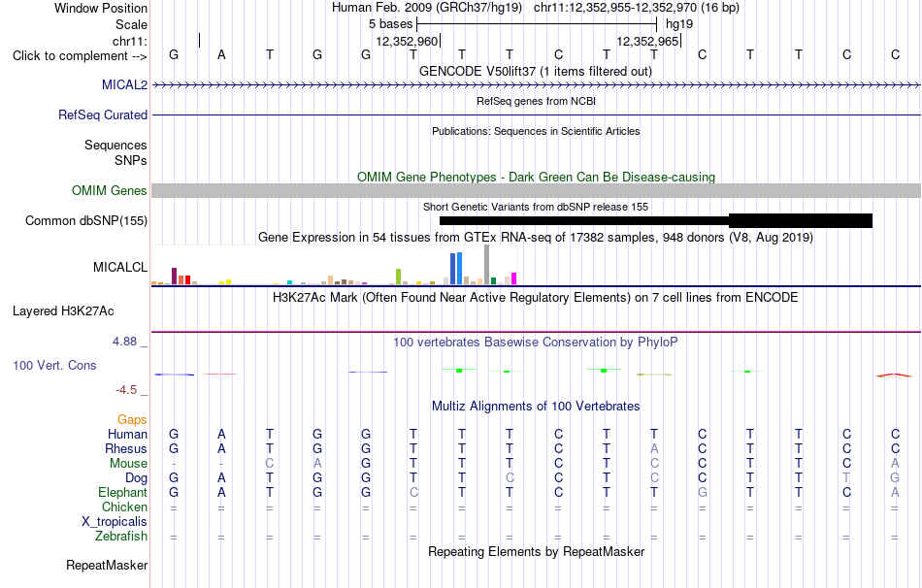This screenshot has height=588, width=922.
Task: Click the Sequences subtrack label
Action: click(115, 146)
